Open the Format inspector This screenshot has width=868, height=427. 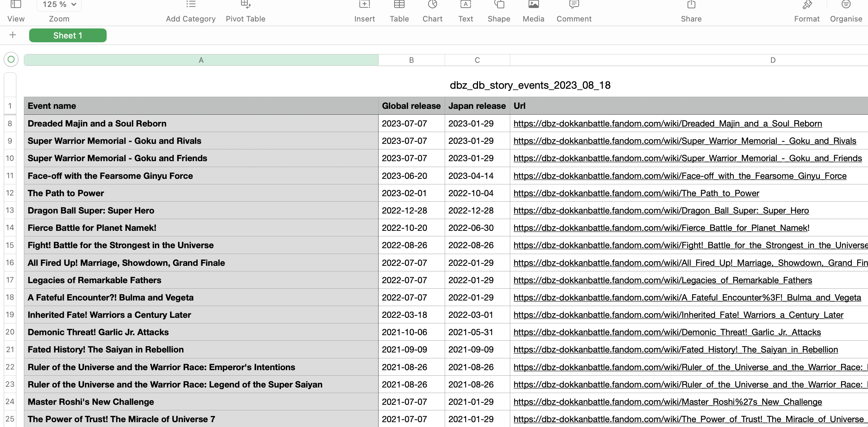[807, 4]
